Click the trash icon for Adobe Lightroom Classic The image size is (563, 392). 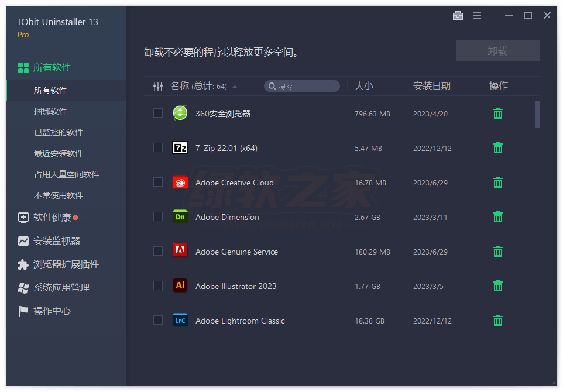[x=498, y=321]
